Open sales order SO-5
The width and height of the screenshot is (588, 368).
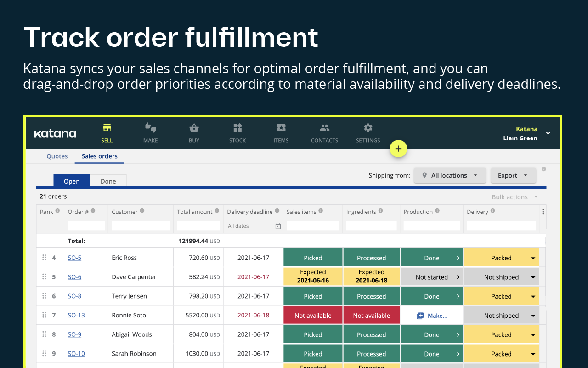coord(74,258)
